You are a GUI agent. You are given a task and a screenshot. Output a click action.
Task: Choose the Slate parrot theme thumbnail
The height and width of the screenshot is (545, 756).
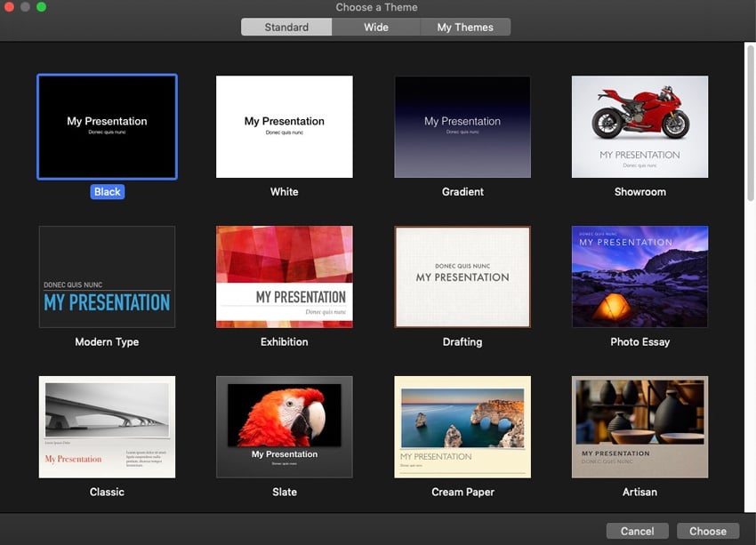[285, 427]
